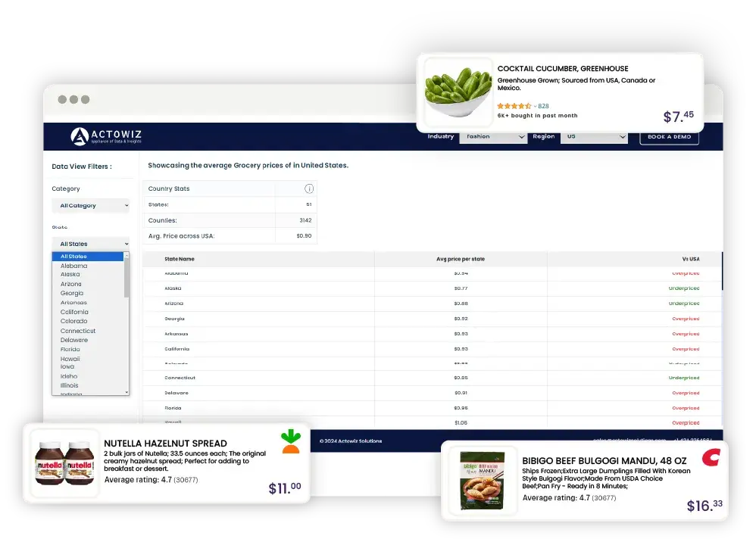Select Connecticut in the state list
This screenshot has height=545, width=756.
click(78, 331)
